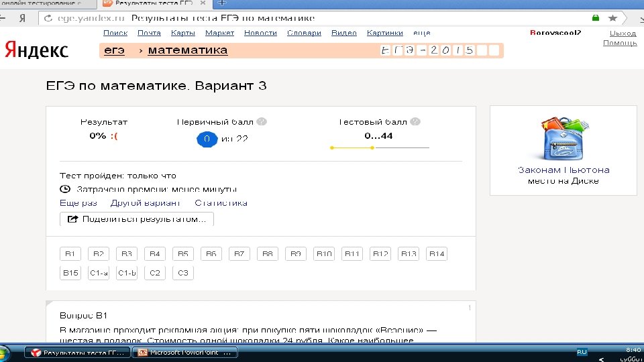This screenshot has height=362, width=644.
Task: Jump to question C1-b
Action: click(x=127, y=273)
